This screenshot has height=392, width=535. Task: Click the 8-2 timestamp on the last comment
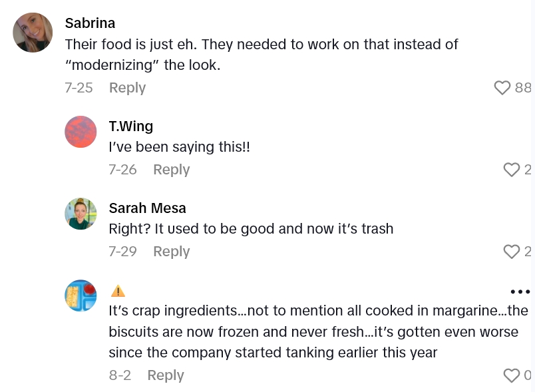point(120,375)
